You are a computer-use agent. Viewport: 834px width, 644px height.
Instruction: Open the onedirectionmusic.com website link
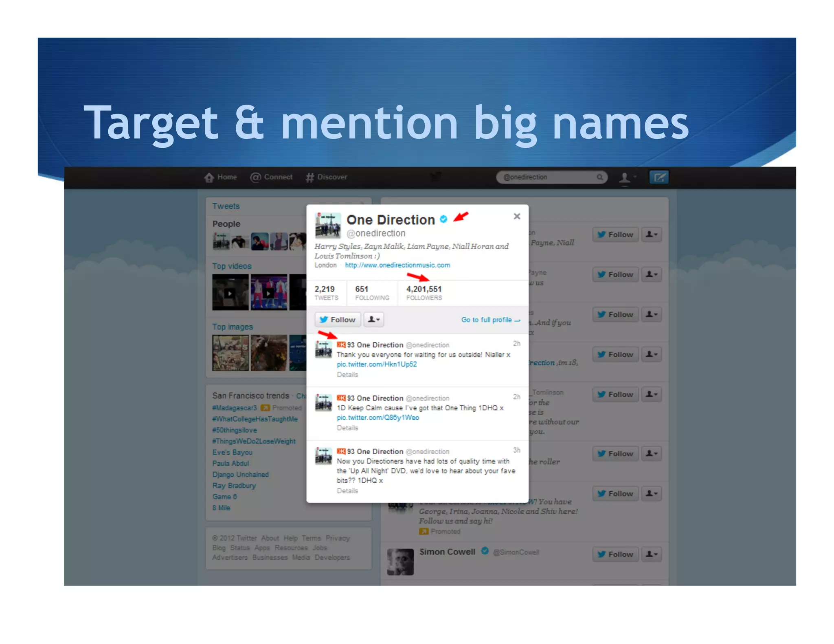click(397, 265)
